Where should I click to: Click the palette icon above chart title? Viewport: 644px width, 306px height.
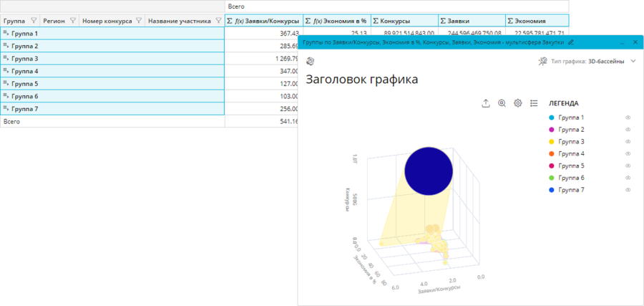click(310, 62)
